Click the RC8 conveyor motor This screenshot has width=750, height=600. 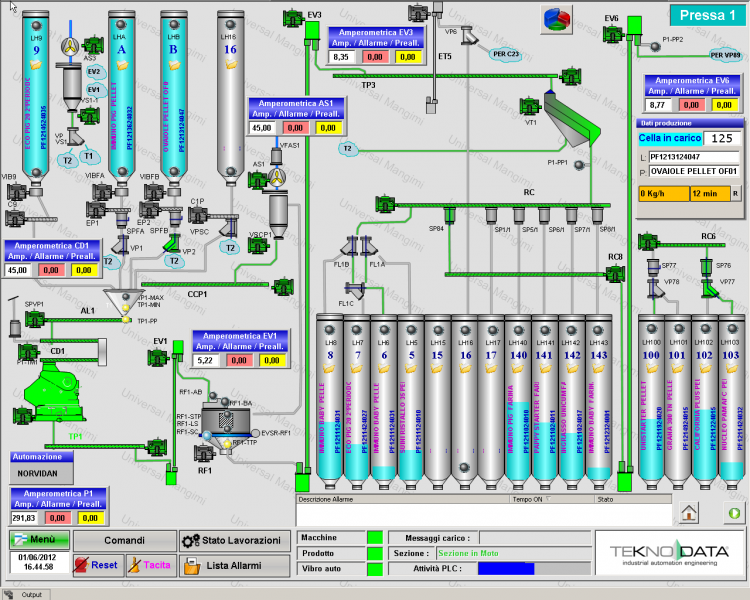pos(615,274)
